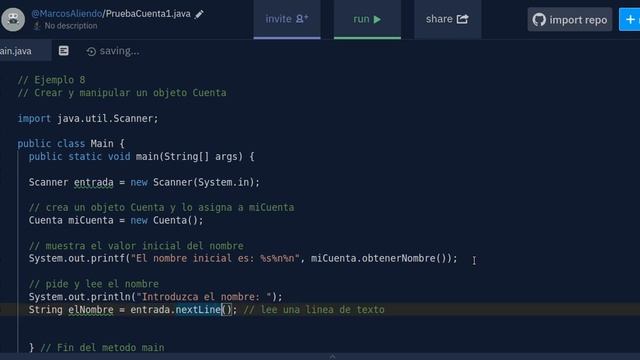Click the No description text
Screen dimensions: 640x360
point(71,26)
